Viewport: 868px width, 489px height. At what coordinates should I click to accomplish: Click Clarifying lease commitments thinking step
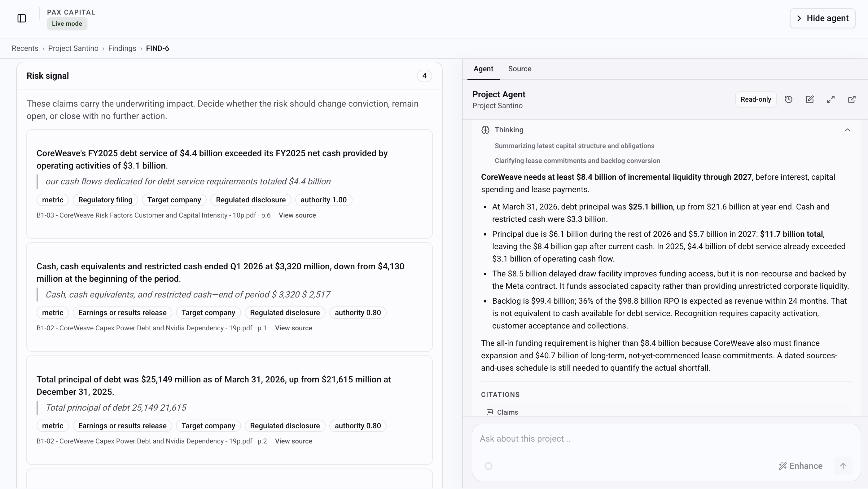577,161
